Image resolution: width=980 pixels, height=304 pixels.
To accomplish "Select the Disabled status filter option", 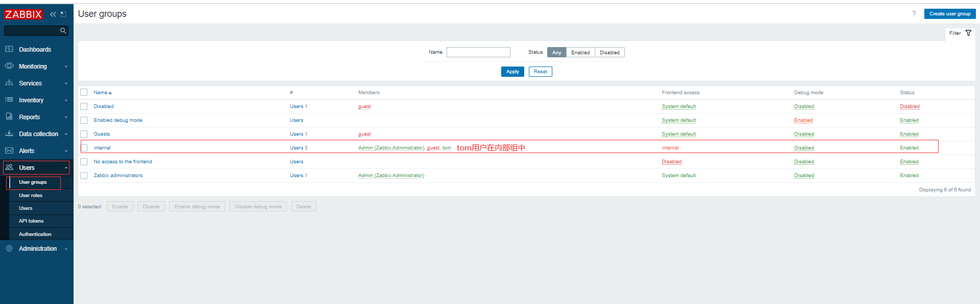I will click(610, 52).
